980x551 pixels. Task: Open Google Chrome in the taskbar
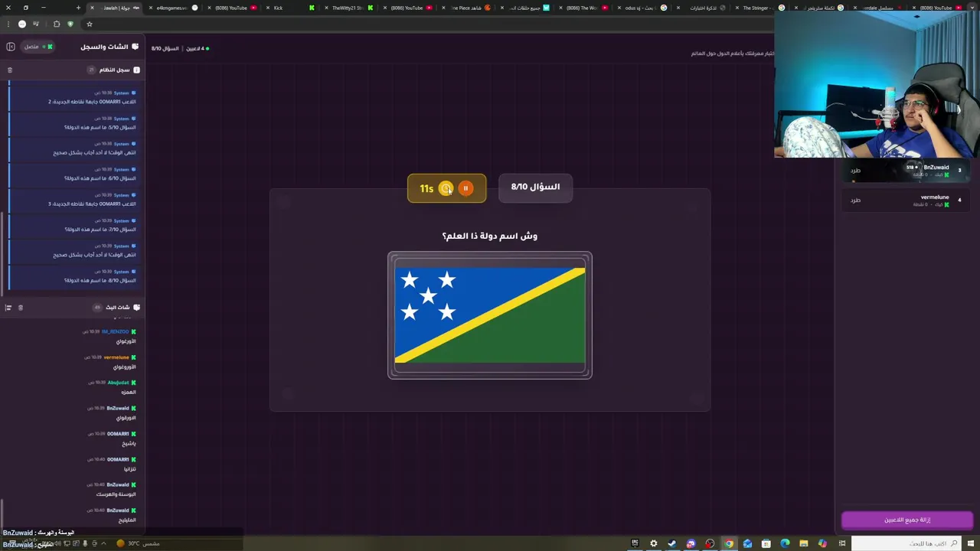[x=729, y=543]
